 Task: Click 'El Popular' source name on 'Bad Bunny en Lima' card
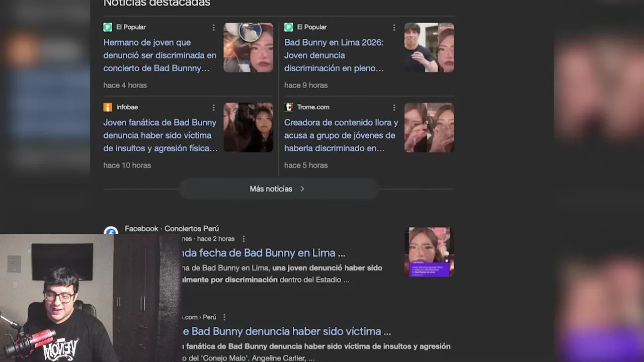pos(311,27)
